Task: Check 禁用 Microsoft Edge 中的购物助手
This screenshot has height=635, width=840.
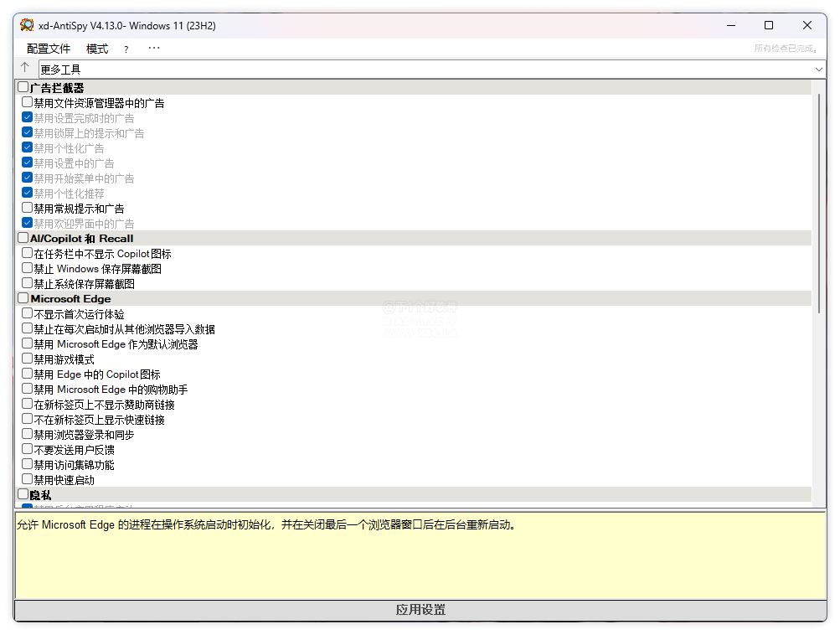Action: pos(28,388)
